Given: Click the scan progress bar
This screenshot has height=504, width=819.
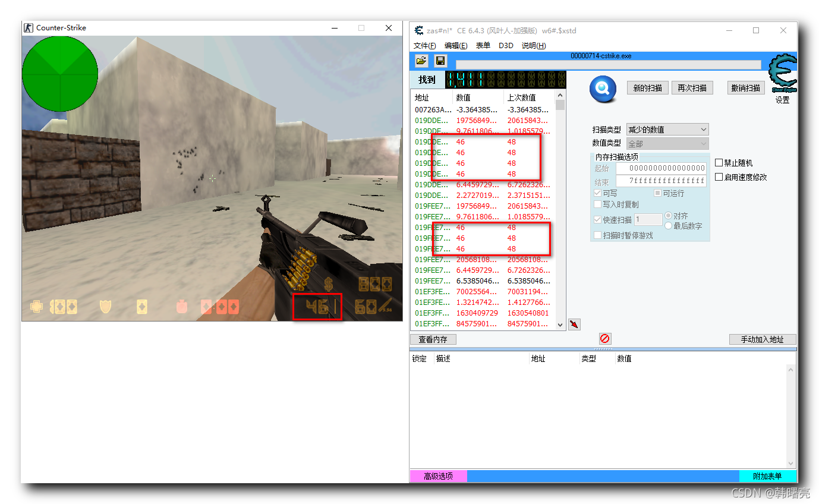Looking at the screenshot, I should [608, 65].
